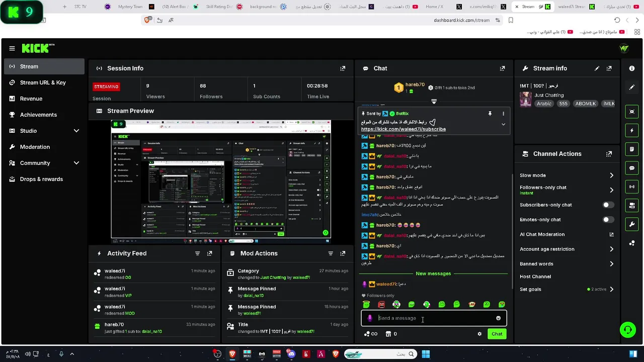Expand Banned words settings
This screenshot has width=644, height=362.
click(x=612, y=264)
